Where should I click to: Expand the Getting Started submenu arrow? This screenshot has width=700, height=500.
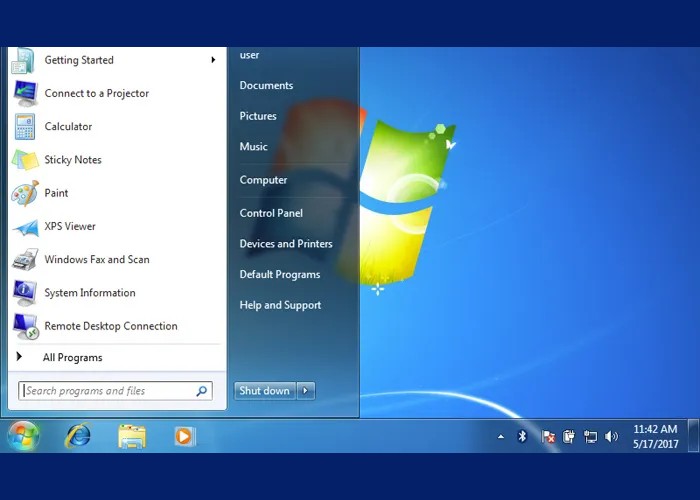(x=213, y=60)
